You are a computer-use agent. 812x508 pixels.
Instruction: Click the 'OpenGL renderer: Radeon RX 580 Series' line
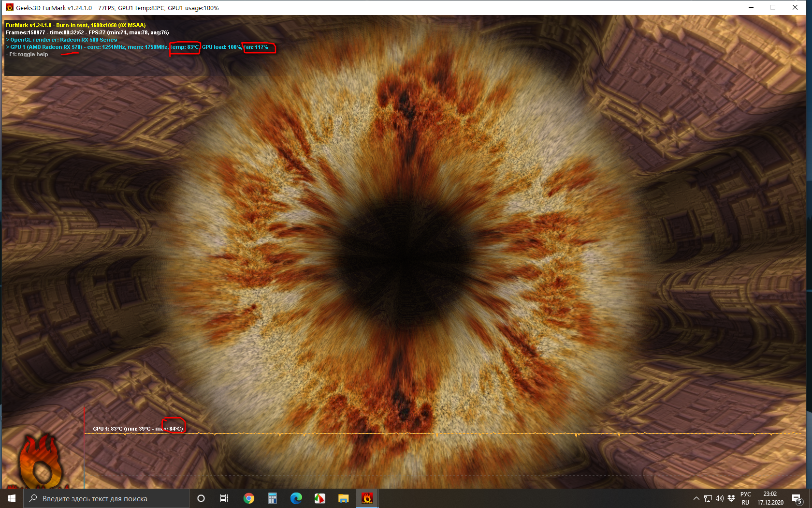pos(61,40)
